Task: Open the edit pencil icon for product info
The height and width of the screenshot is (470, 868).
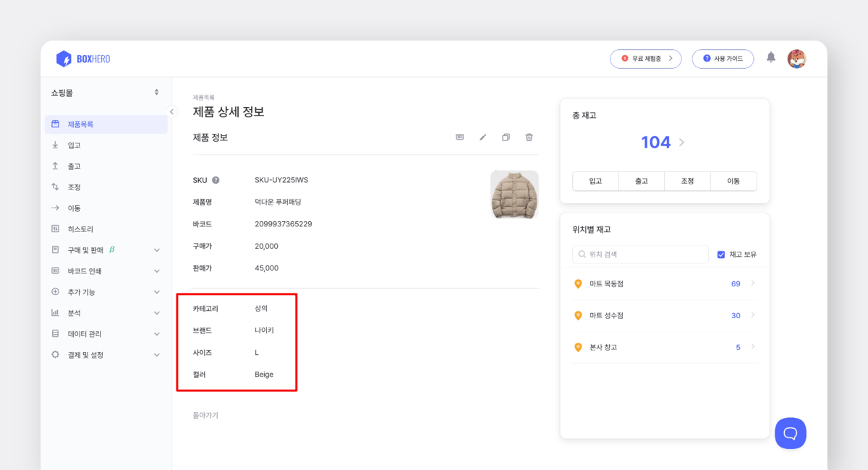Action: (482, 137)
